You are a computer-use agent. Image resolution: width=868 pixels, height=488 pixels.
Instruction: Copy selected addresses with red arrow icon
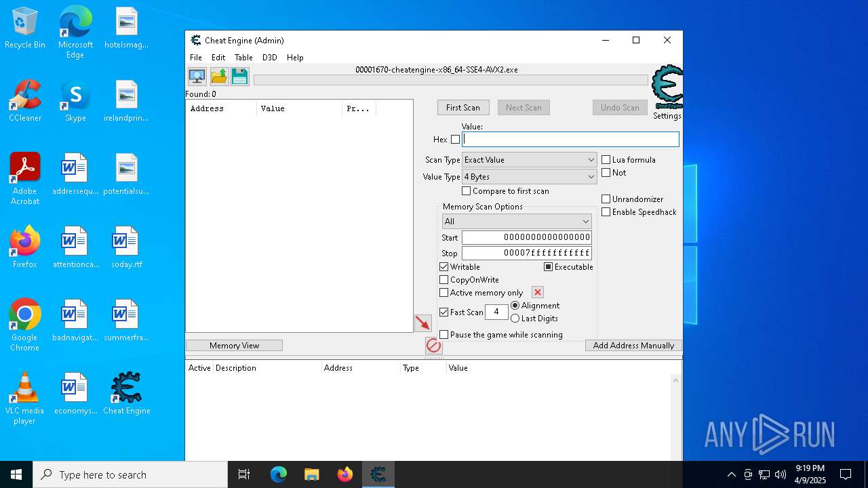423,323
